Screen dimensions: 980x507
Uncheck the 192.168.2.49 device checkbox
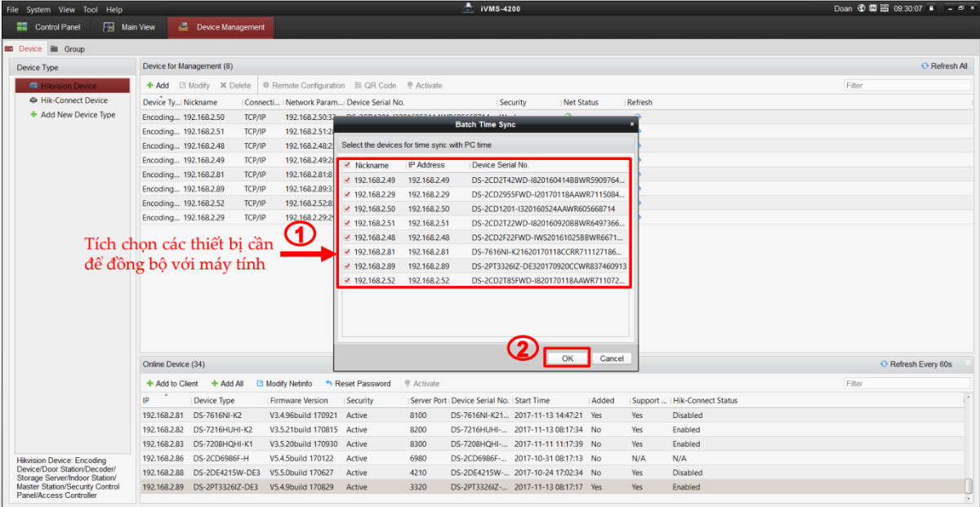click(x=348, y=180)
